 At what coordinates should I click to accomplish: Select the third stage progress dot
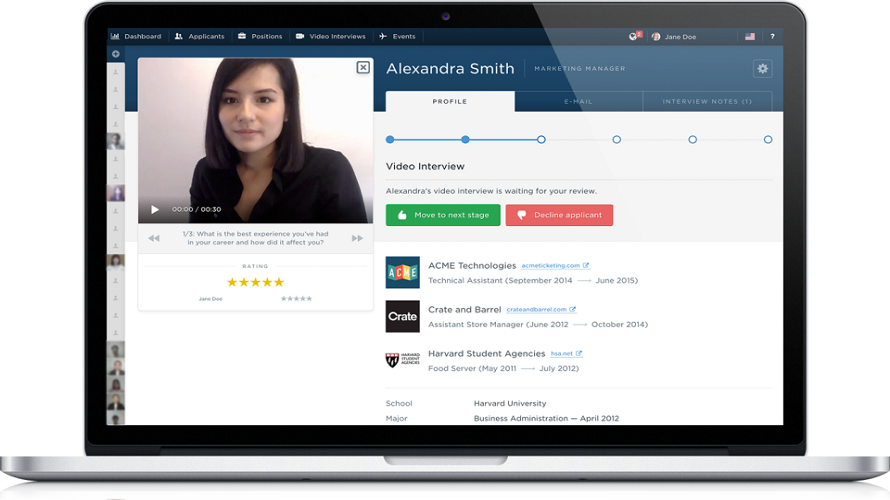click(x=541, y=140)
